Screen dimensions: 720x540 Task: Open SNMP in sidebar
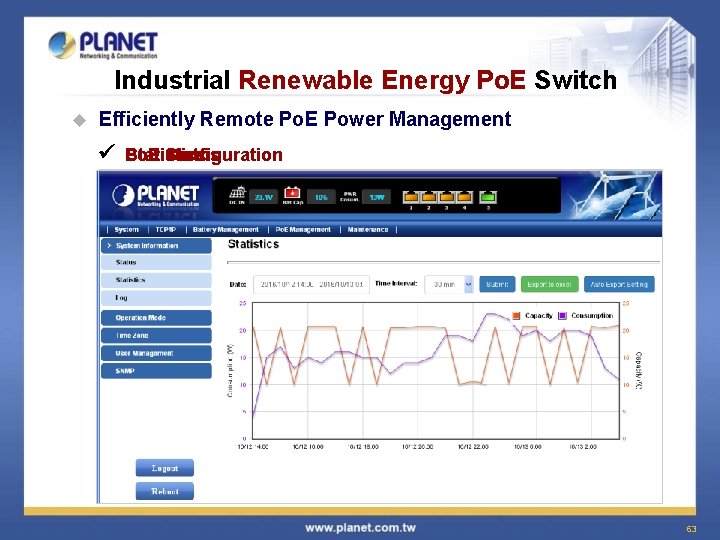coord(156,371)
